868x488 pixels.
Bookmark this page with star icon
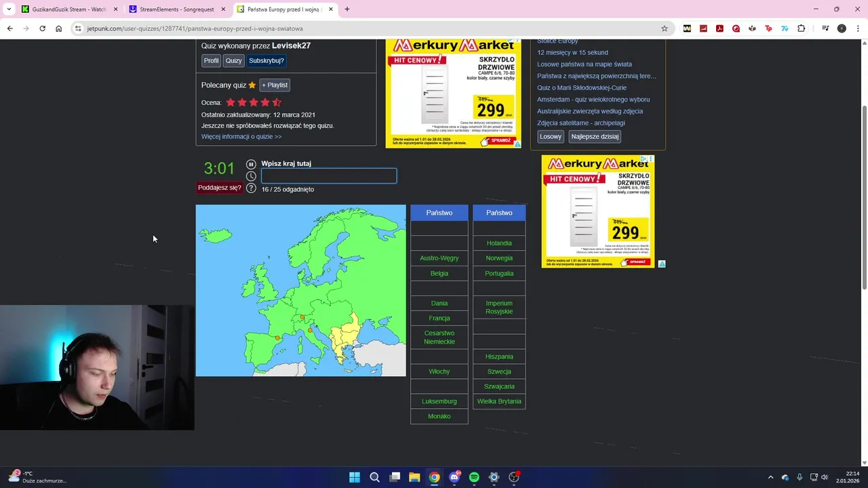(x=665, y=28)
